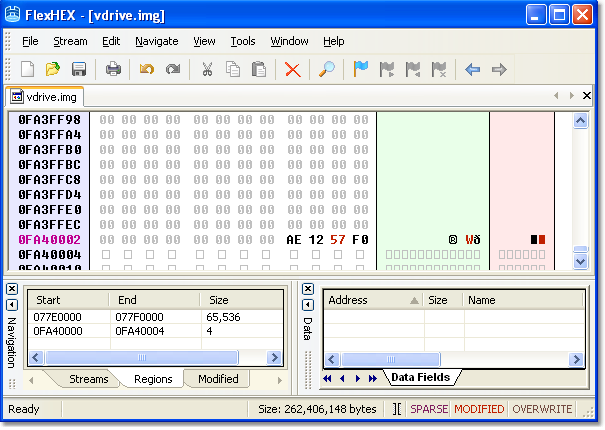Click the Redo toolbar icon
The image size is (605, 430).
point(173,69)
